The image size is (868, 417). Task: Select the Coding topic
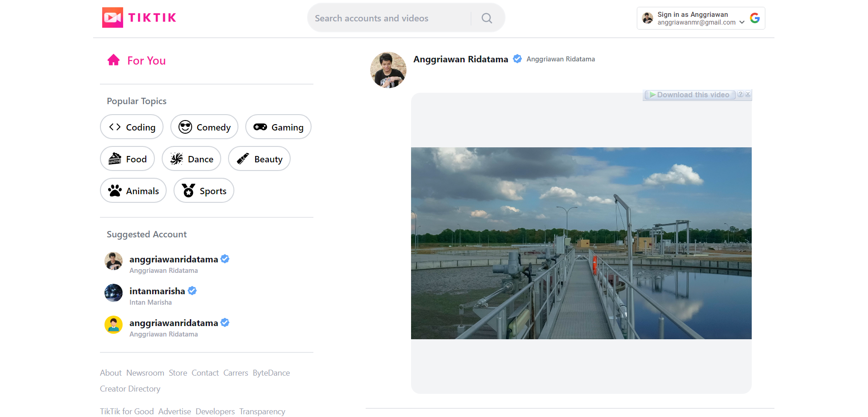coord(132,127)
